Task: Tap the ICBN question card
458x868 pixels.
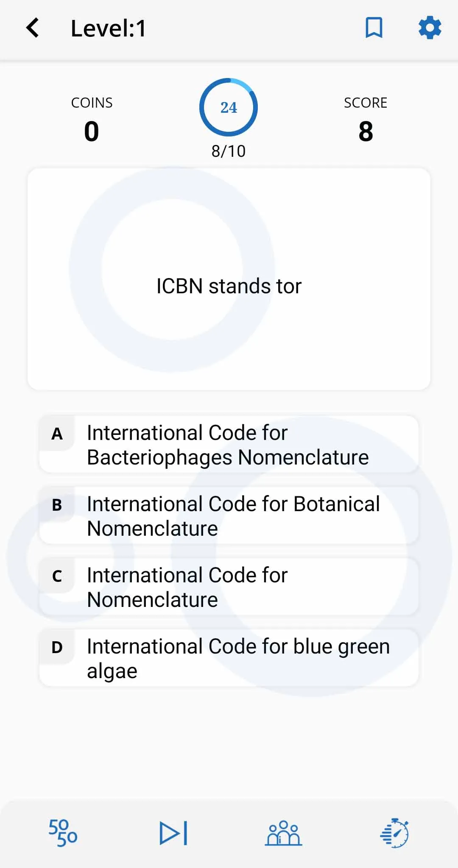Action: tap(229, 279)
